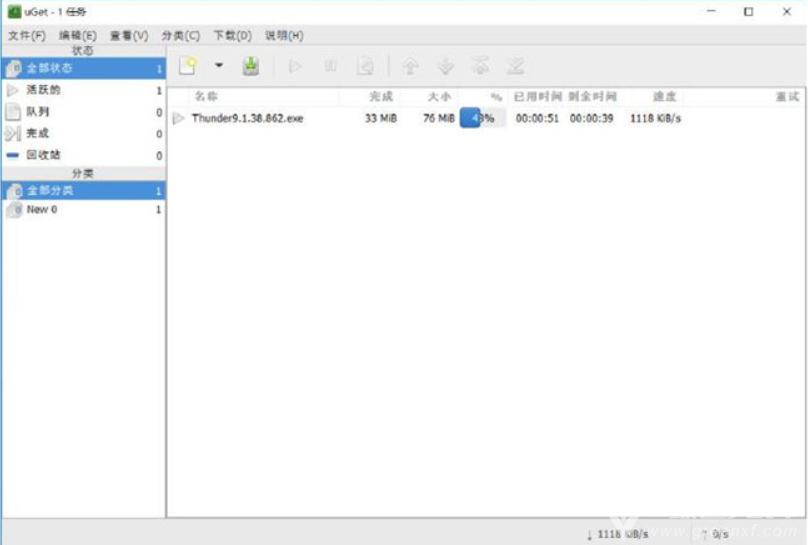
Task: Select 完成 status filter
Action: point(83,133)
